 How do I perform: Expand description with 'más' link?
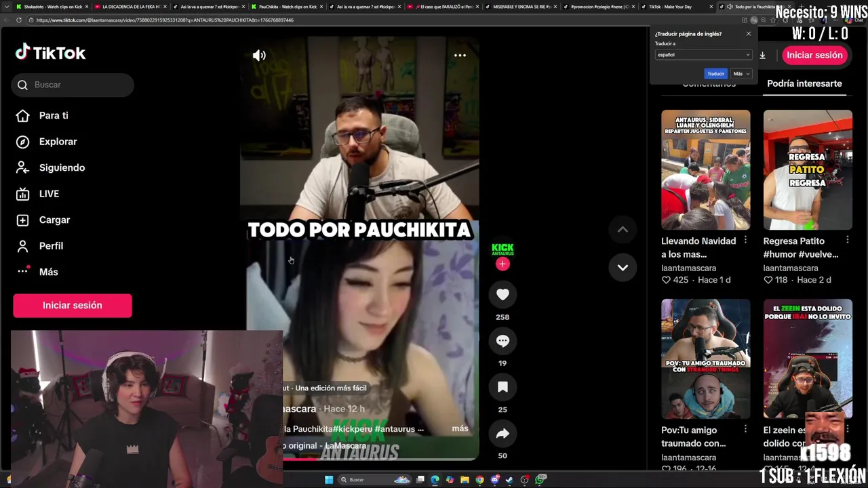[460, 428]
